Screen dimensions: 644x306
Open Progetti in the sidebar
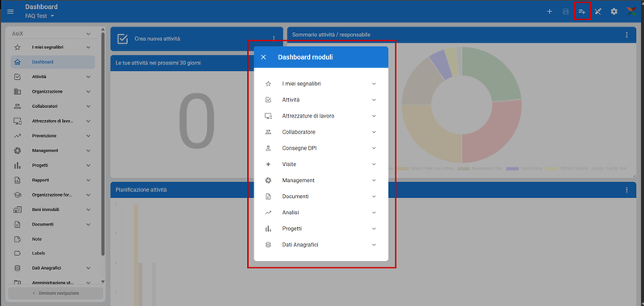(x=52, y=165)
